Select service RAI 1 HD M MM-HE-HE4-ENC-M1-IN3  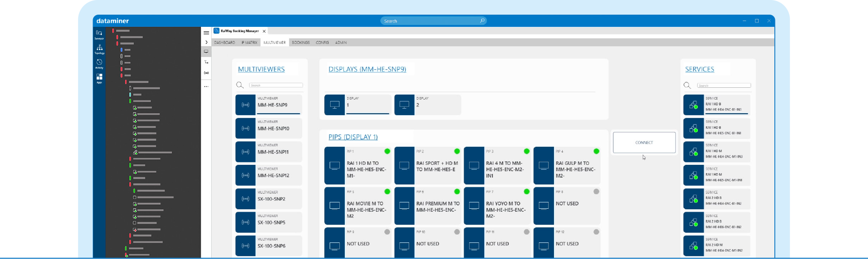click(x=717, y=152)
